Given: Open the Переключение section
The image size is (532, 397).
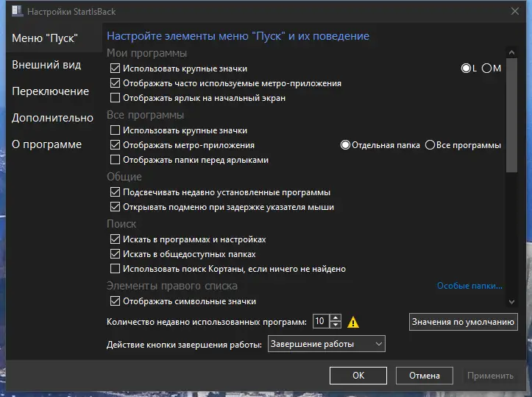Looking at the screenshot, I should point(50,91).
